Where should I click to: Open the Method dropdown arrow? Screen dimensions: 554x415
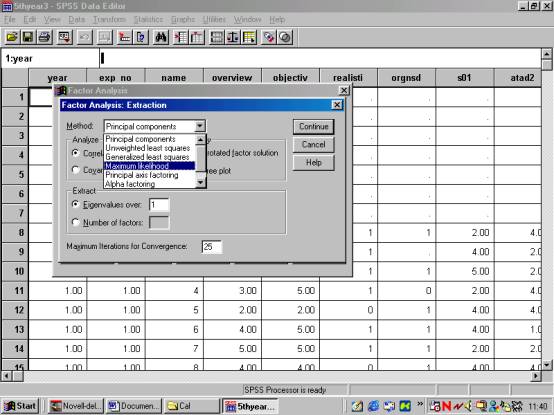point(200,126)
